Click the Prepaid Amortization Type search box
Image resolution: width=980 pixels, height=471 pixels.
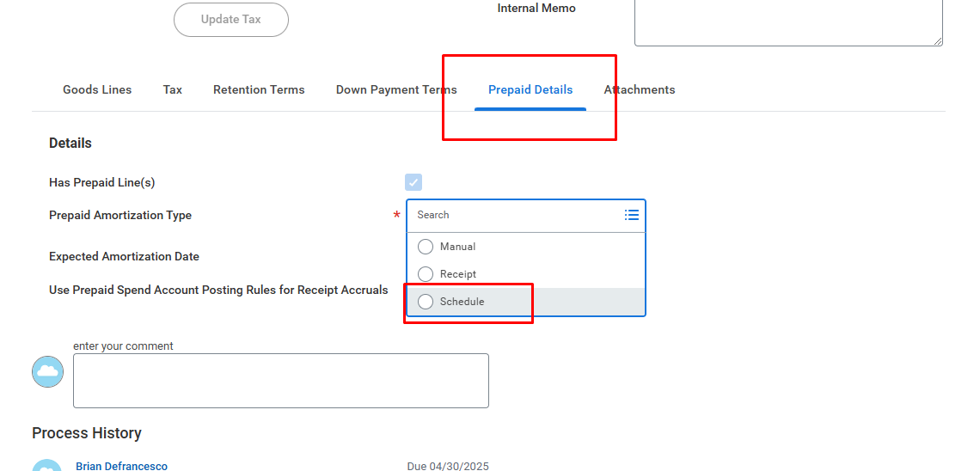[x=516, y=215]
